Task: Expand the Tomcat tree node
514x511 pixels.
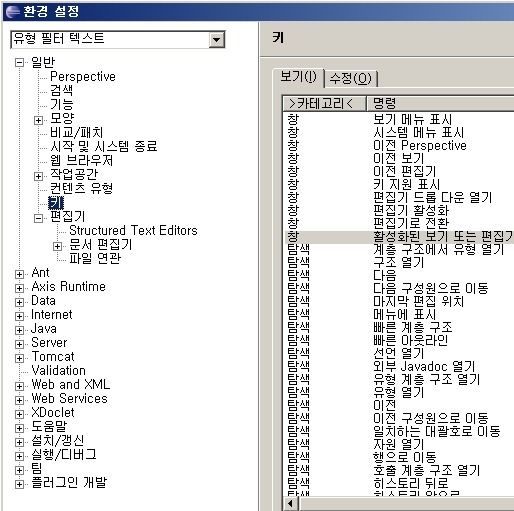Action: (x=20, y=358)
